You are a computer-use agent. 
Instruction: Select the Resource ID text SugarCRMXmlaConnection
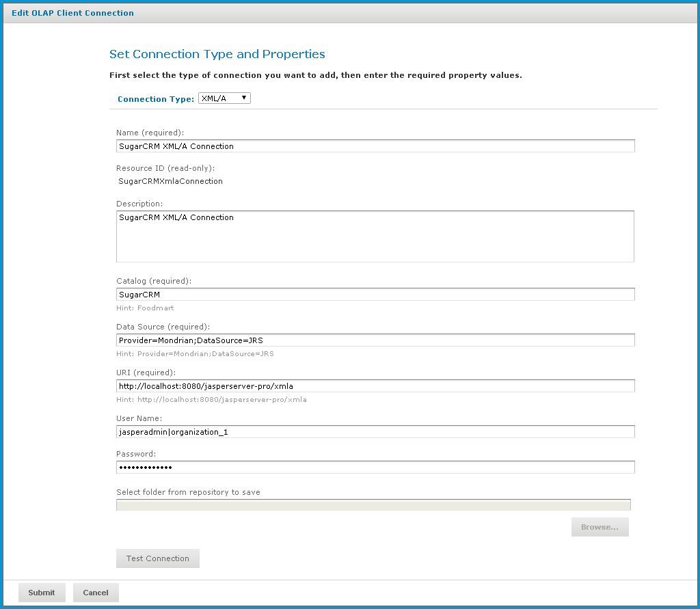coord(170,181)
